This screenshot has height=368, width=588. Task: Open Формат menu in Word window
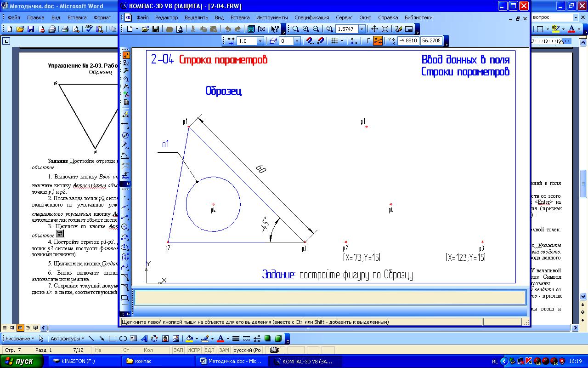102,17
